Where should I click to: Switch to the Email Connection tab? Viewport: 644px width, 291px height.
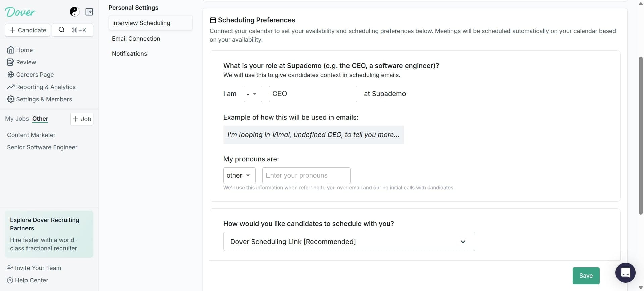point(136,38)
